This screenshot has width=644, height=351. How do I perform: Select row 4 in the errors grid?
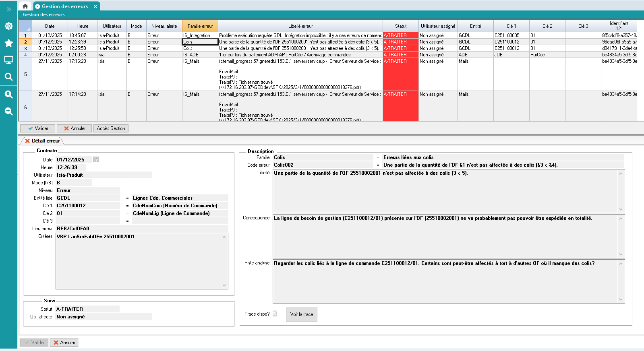point(25,55)
